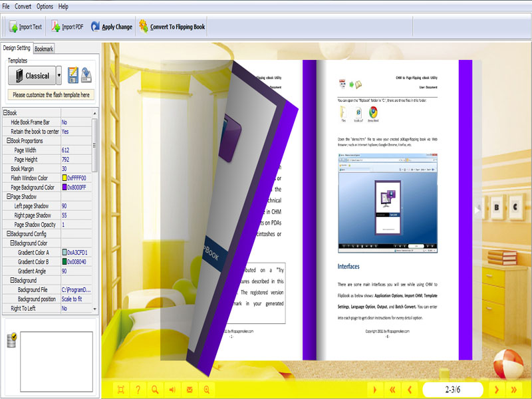Viewport: 532px width, 399px height.
Task: Select the Book Margin value 30
Action: click(76, 169)
